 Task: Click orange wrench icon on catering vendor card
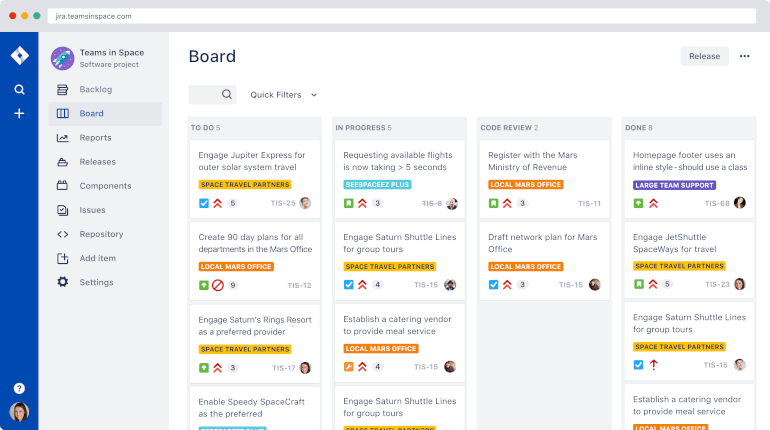click(349, 367)
